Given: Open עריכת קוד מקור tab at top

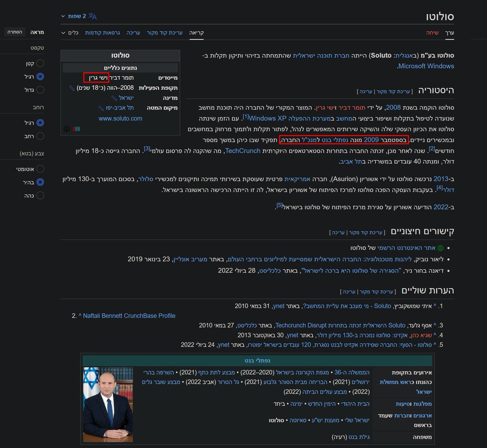Looking at the screenshot, I should tap(164, 32).
